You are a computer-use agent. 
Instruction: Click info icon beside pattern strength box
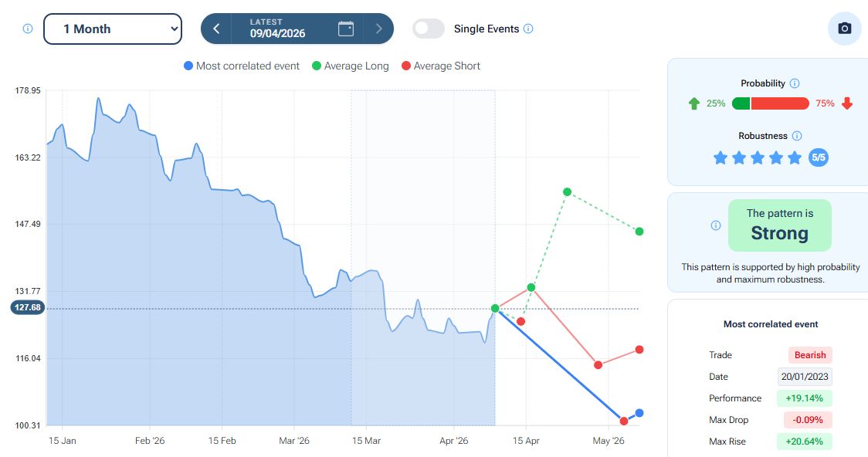[715, 225]
